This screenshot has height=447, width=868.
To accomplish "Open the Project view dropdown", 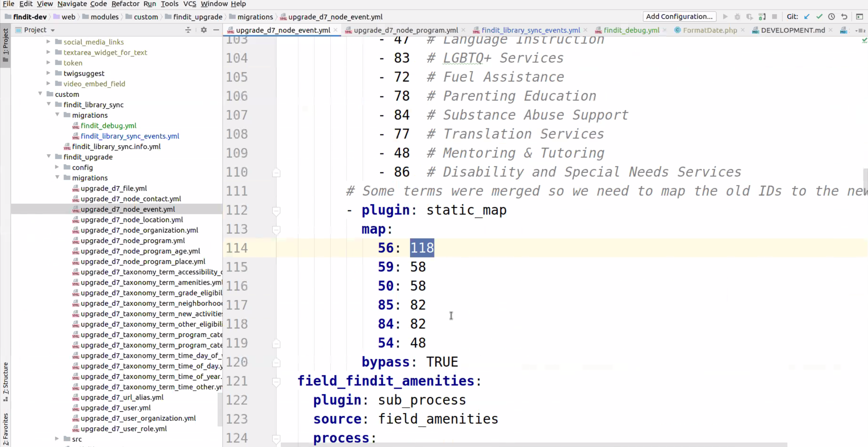I will pyautogui.click(x=53, y=30).
